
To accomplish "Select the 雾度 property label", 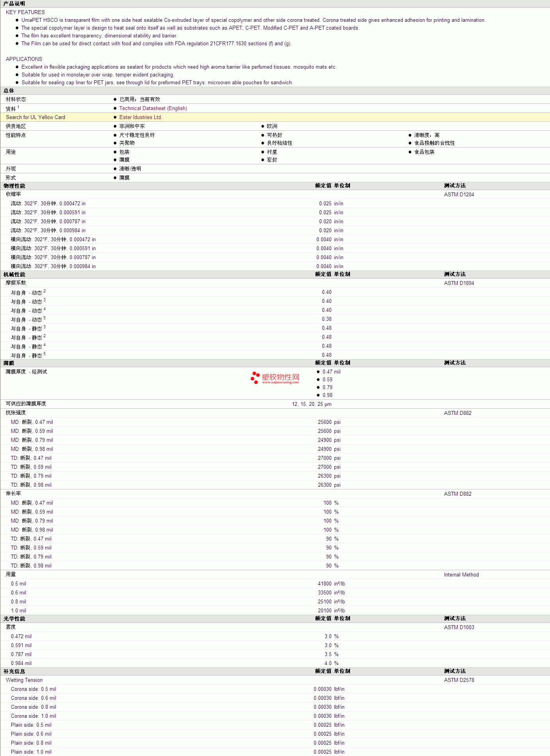I will [x=11, y=627].
